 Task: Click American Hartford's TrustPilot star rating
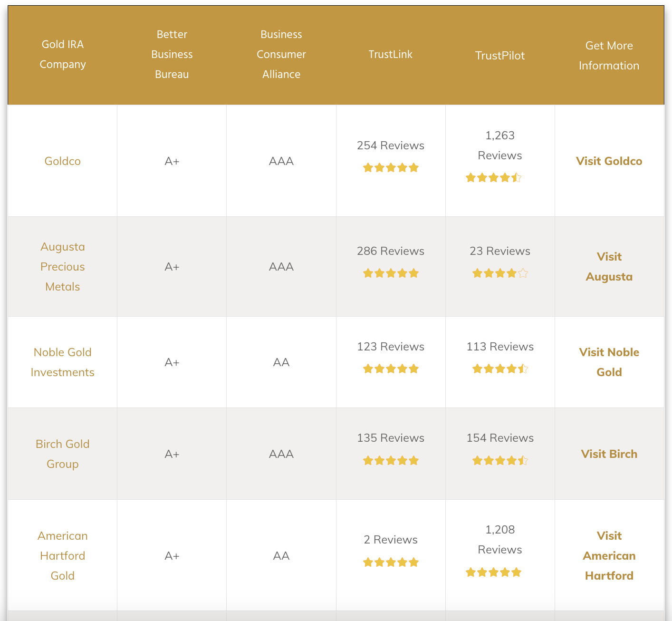pyautogui.click(x=493, y=572)
